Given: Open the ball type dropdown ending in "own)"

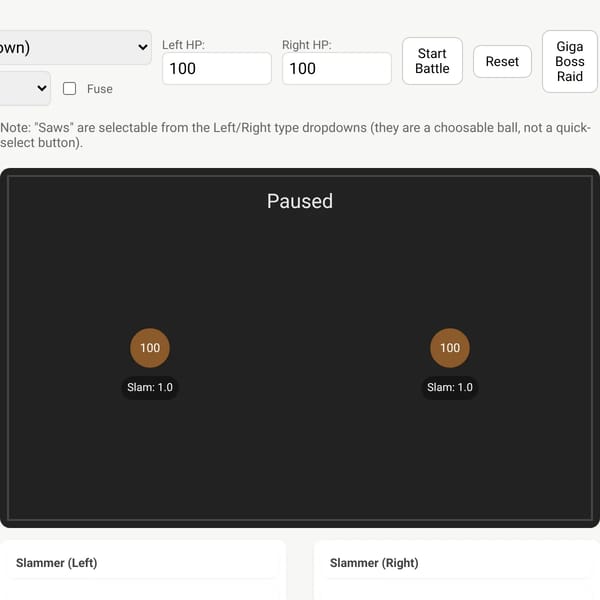Looking at the screenshot, I should coord(75,47).
